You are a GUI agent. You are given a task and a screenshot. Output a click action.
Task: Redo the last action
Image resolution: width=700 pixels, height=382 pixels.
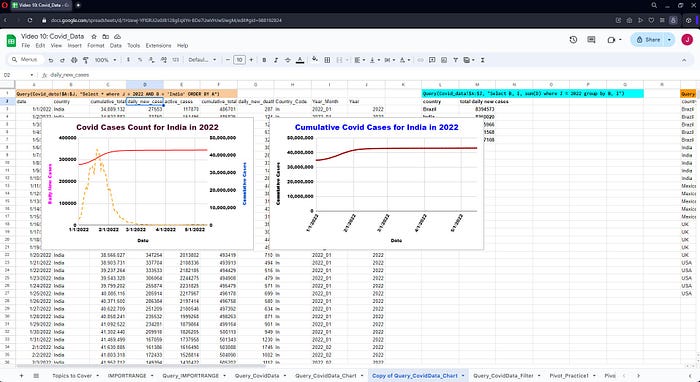tap(62, 60)
